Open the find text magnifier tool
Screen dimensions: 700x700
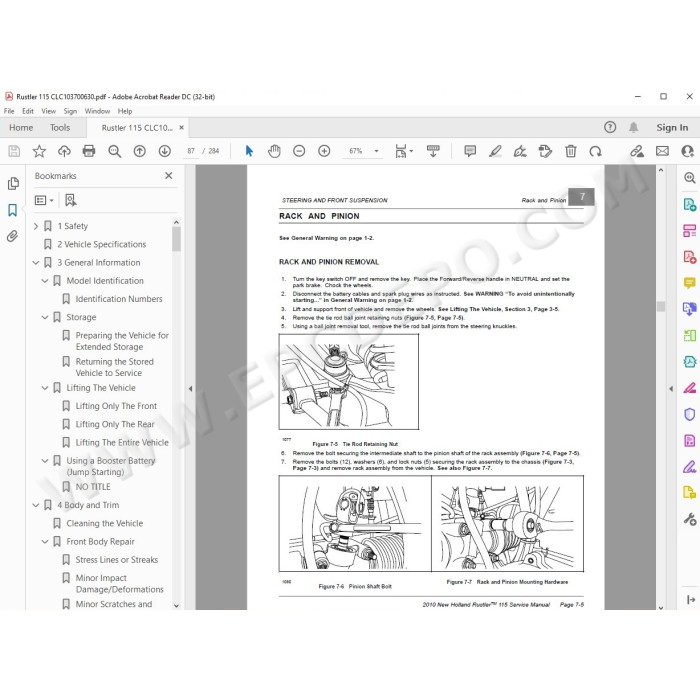tap(115, 151)
